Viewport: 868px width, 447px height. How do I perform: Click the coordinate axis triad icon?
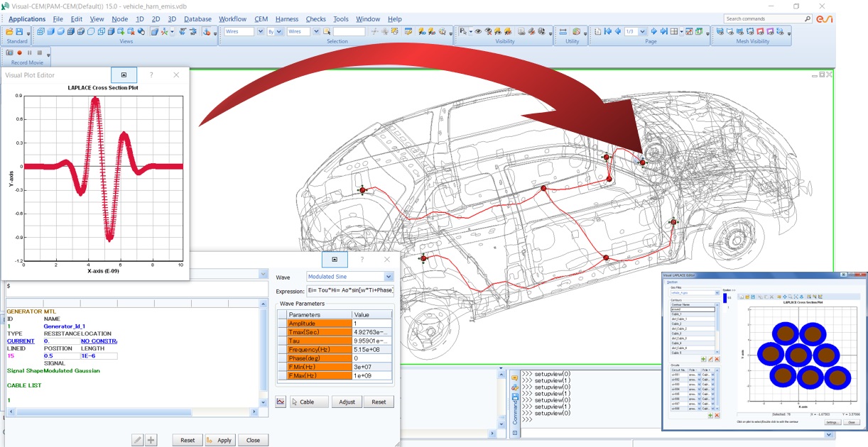(164, 31)
